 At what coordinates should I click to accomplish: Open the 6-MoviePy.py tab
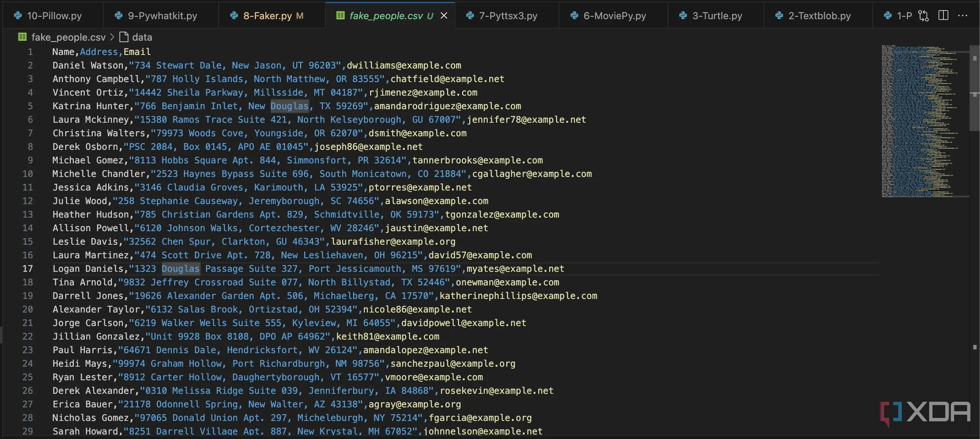tap(613, 15)
